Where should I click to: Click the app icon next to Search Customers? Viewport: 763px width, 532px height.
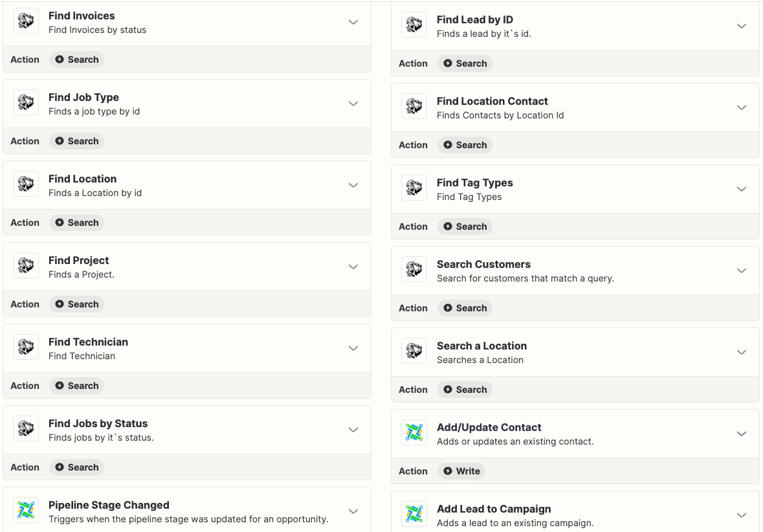[x=414, y=271]
